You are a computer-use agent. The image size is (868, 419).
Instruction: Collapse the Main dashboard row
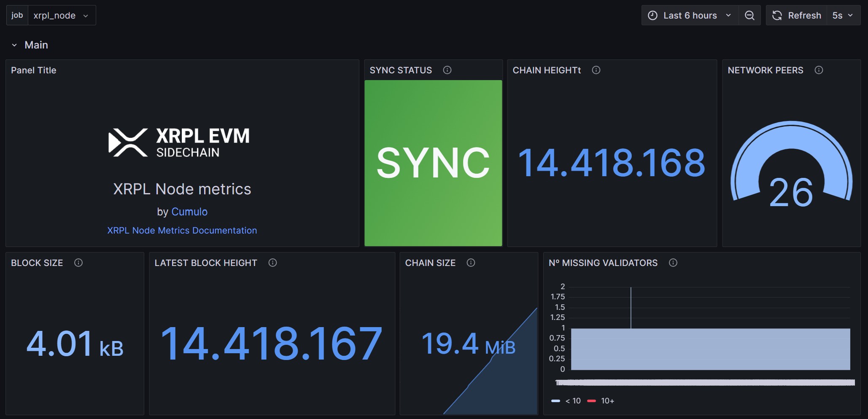(x=14, y=45)
